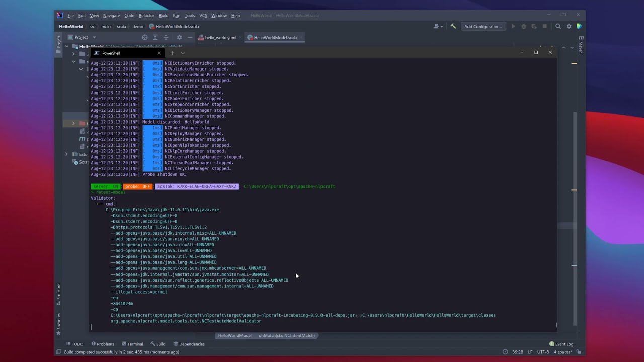
Task: Click Run with Coverage icon
Action: tap(534, 26)
